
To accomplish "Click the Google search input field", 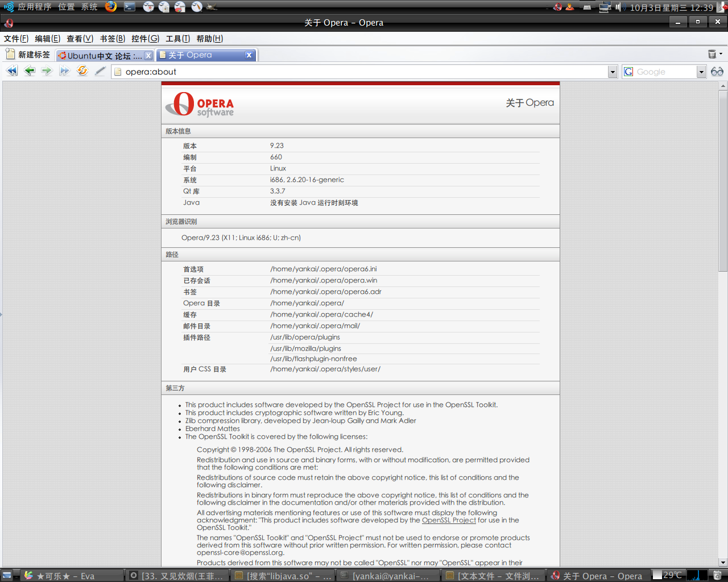I will point(665,72).
